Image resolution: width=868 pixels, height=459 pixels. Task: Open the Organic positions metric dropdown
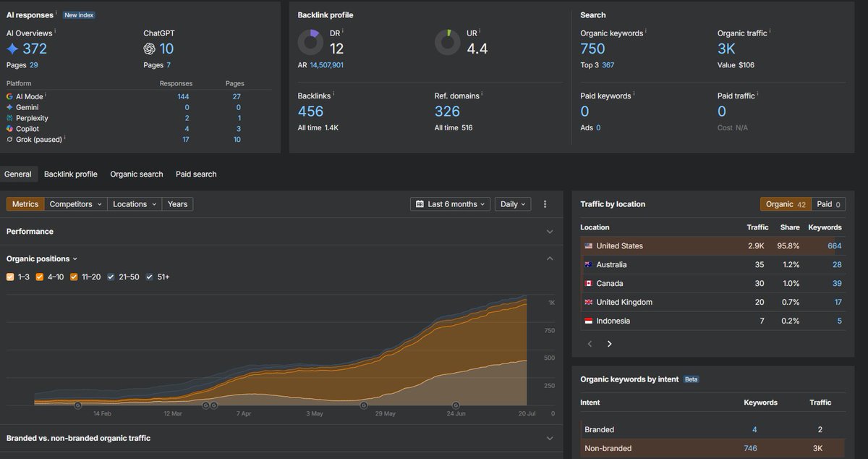coord(41,258)
